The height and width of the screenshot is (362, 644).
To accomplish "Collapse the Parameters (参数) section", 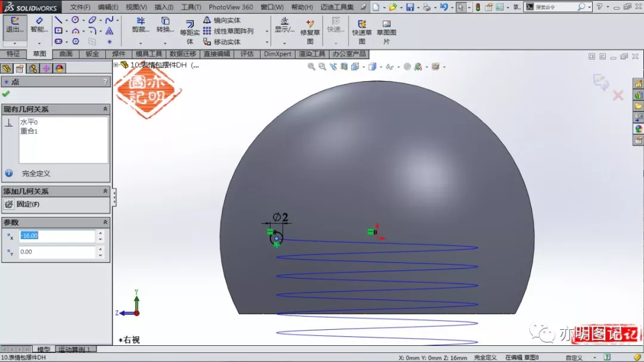I will pyautogui.click(x=105, y=222).
